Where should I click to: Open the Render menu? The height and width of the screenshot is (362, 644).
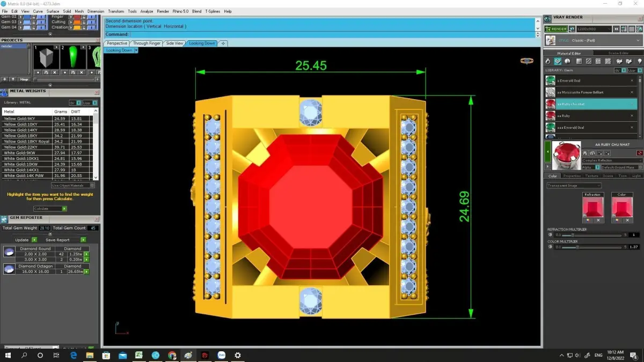(x=163, y=11)
